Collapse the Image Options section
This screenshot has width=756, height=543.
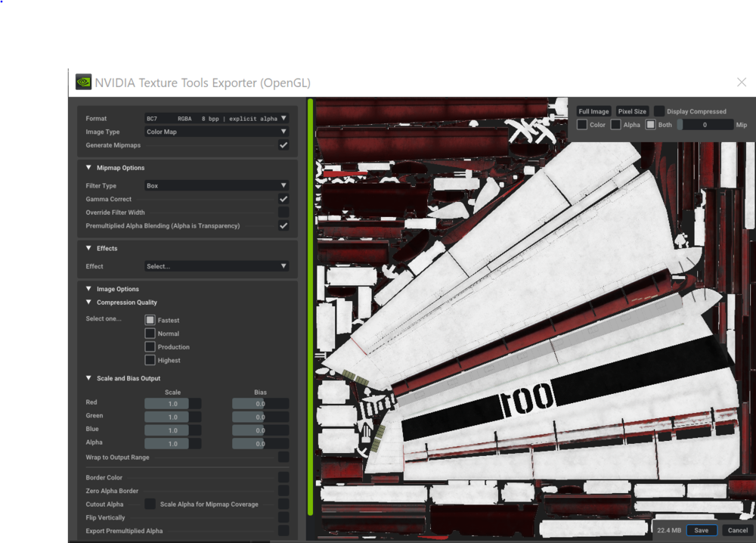coord(88,289)
